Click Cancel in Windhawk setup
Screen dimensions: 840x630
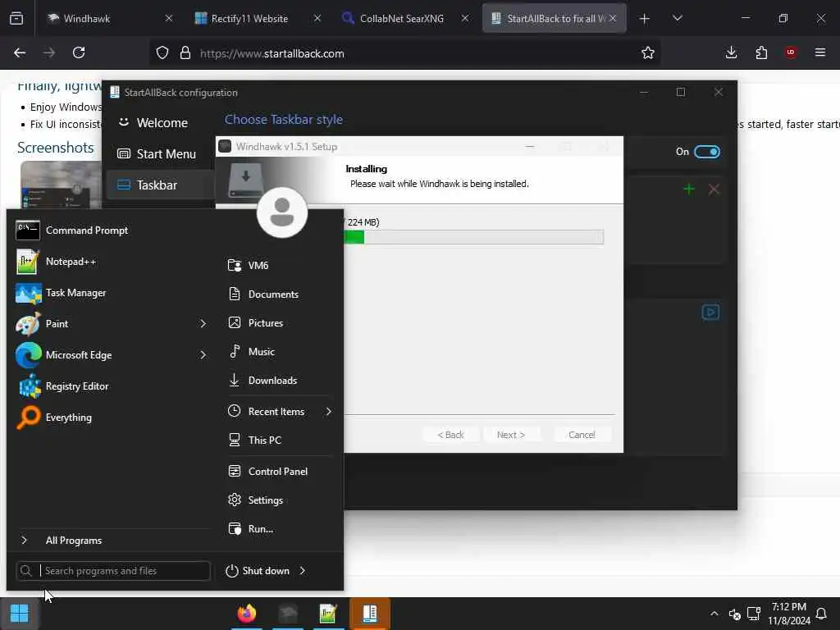click(x=582, y=435)
